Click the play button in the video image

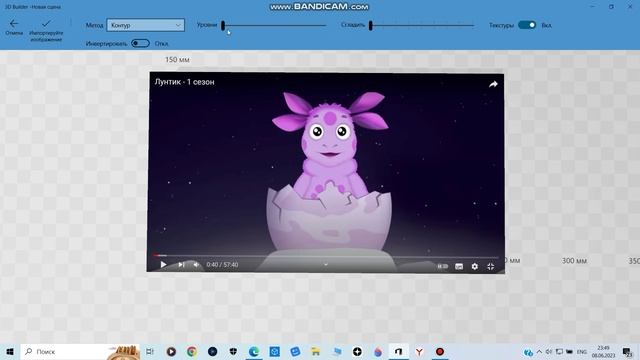coord(163,264)
